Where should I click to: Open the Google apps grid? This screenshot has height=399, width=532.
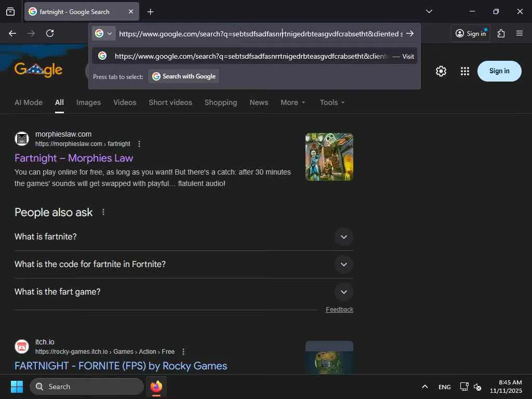pyautogui.click(x=464, y=71)
